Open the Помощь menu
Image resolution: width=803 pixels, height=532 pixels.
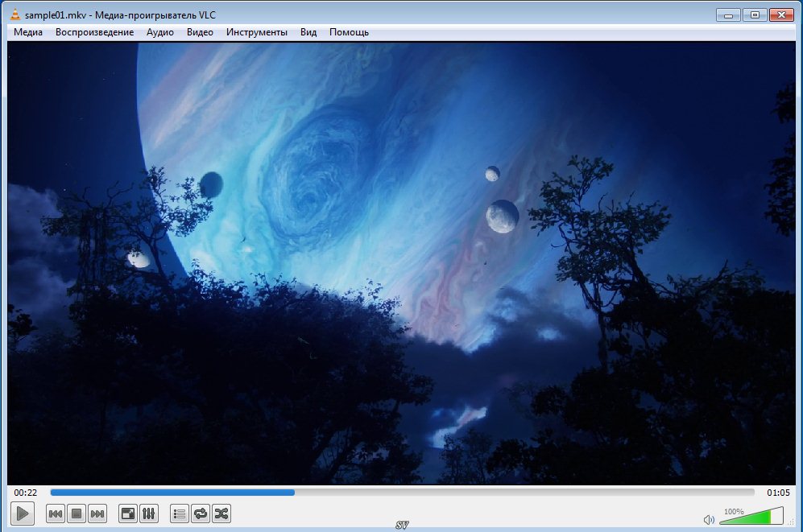coord(349,32)
